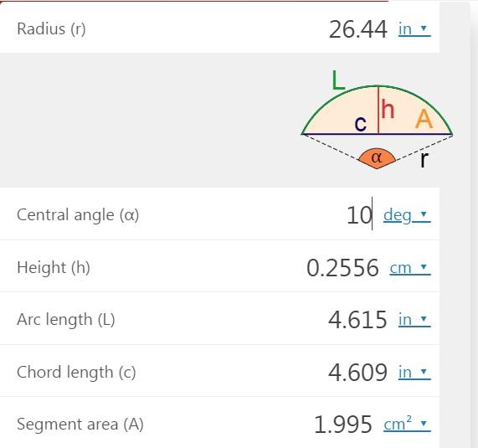Click the Chord length value 4.609
This screenshot has width=478, height=448.
(x=357, y=373)
